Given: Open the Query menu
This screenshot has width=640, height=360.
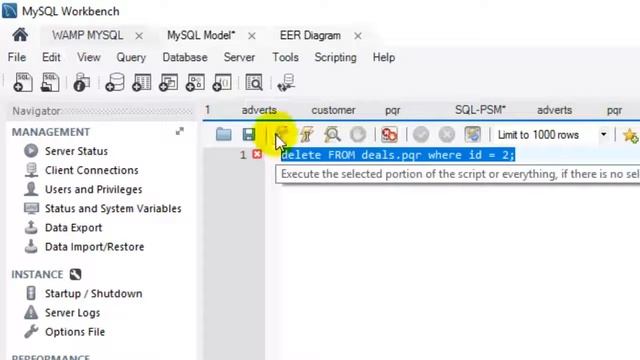Looking at the screenshot, I should pos(131,57).
